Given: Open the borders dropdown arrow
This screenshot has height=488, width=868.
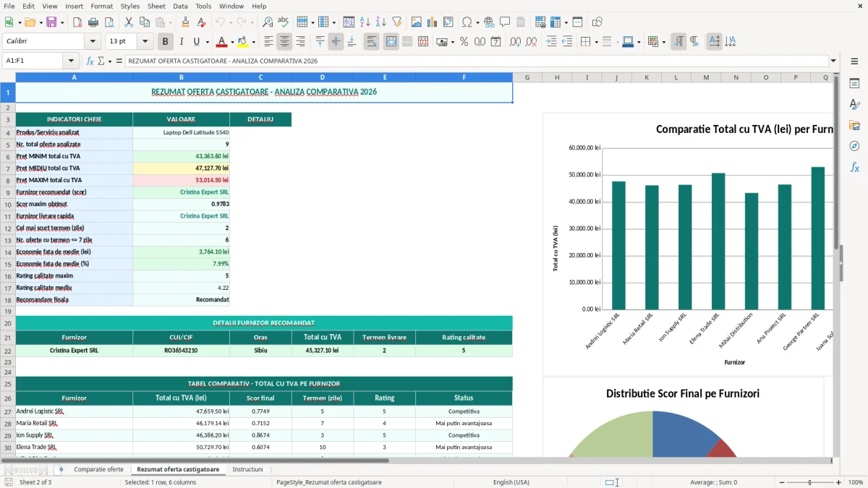Looking at the screenshot, I should click(596, 42).
